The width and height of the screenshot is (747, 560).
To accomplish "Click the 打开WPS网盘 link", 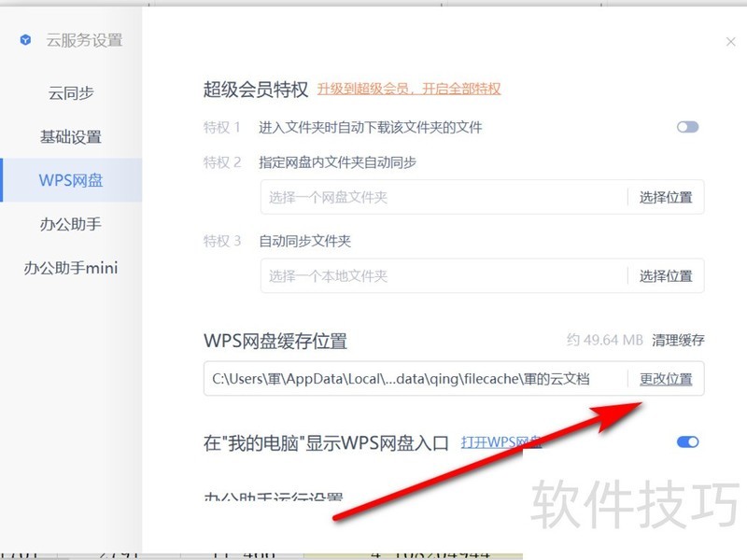I will point(501,442).
